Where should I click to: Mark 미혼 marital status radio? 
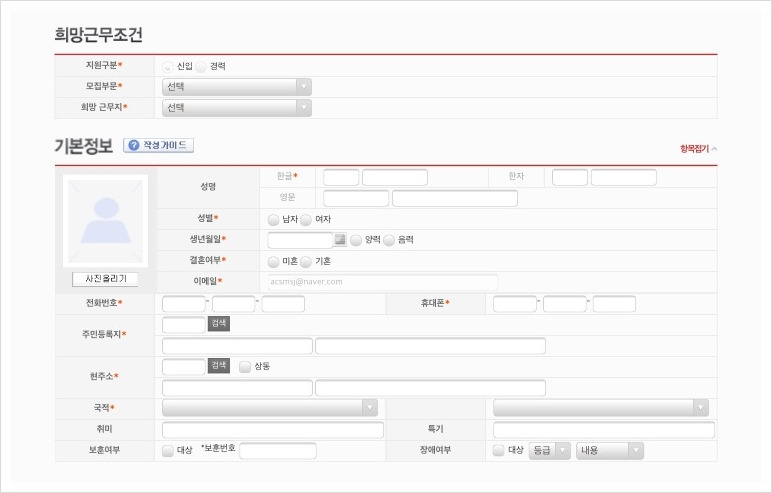pyautogui.click(x=273, y=262)
